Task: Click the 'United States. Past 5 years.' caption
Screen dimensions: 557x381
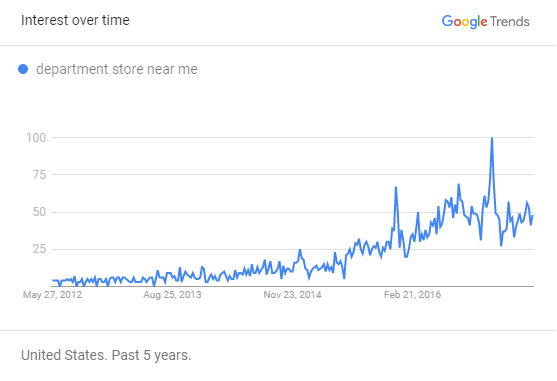Action: pyautogui.click(x=106, y=355)
